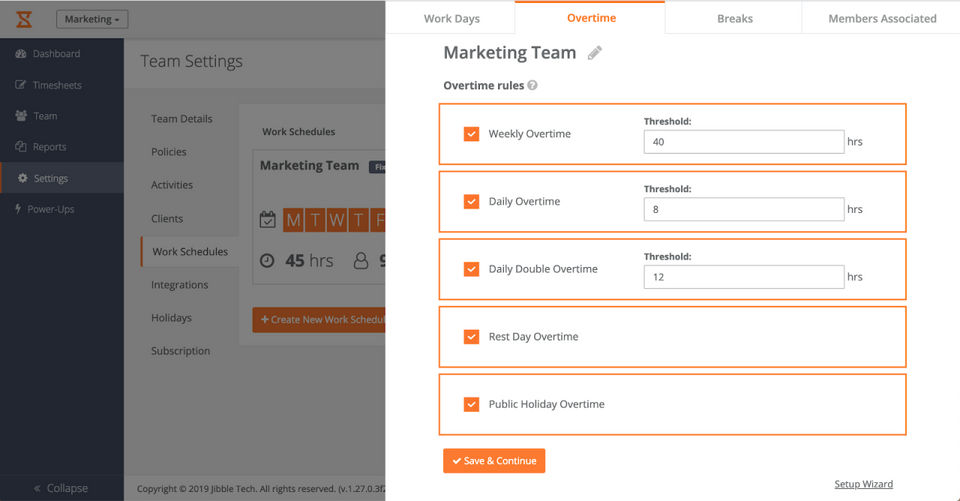Open Dashboard from the sidebar
The image size is (960, 501).
pyautogui.click(x=55, y=54)
